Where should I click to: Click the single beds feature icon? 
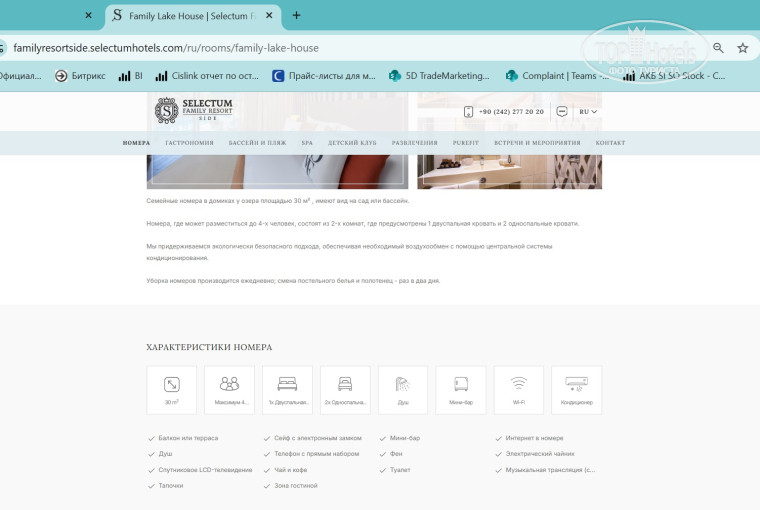tap(345, 390)
